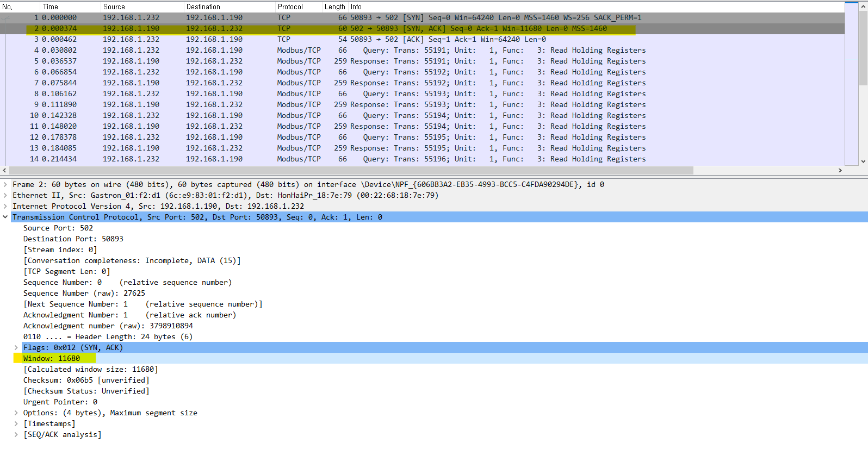Select the Urgent Pointer: 0 field
The image size is (868, 449).
point(60,402)
